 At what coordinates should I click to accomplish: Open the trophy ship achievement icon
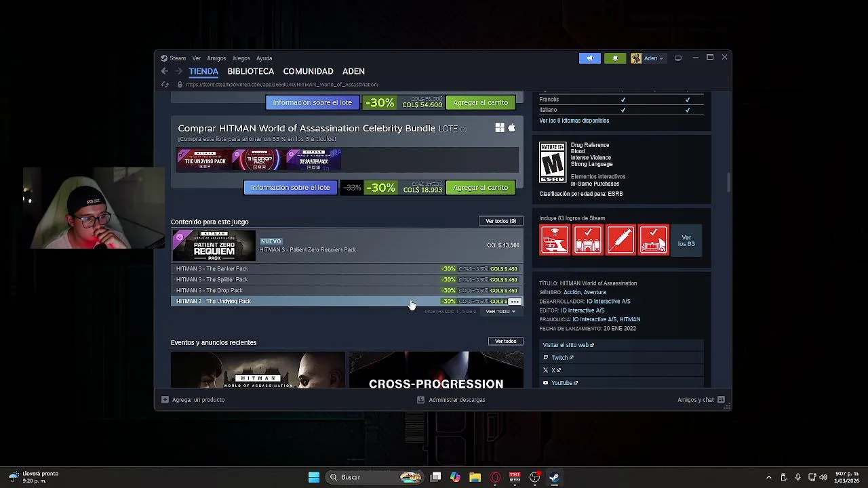pos(555,240)
